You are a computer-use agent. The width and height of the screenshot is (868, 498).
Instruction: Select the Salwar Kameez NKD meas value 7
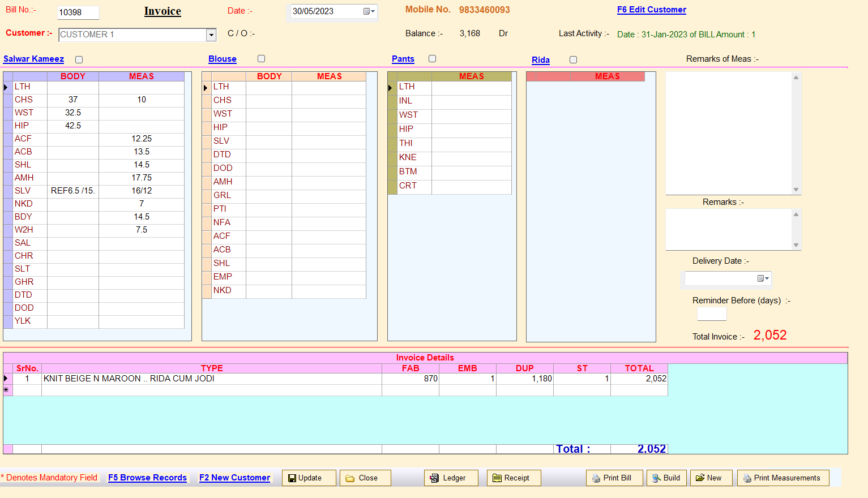tap(142, 204)
